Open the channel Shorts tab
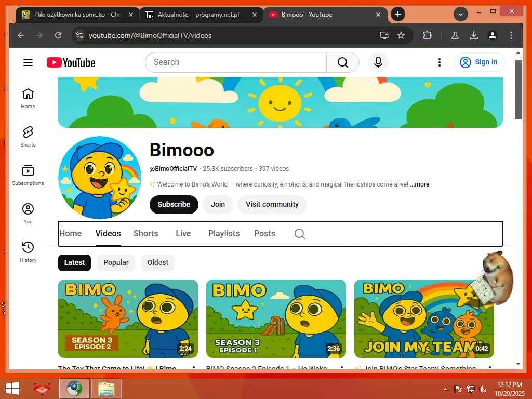The image size is (532, 399). (x=146, y=233)
